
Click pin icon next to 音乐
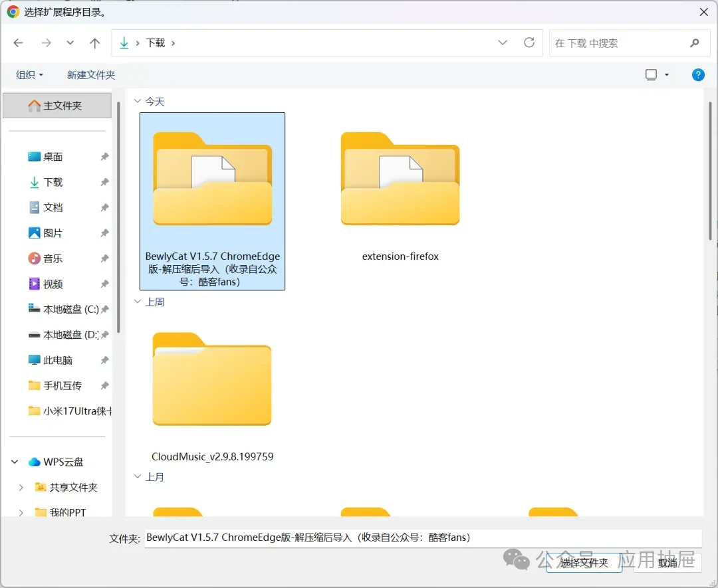pos(104,258)
